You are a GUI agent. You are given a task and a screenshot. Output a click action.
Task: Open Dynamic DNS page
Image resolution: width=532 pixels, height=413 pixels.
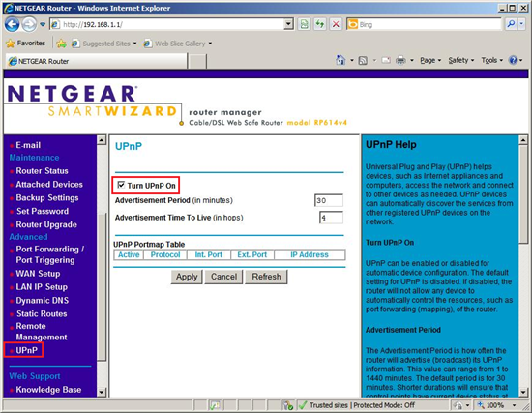(x=43, y=301)
